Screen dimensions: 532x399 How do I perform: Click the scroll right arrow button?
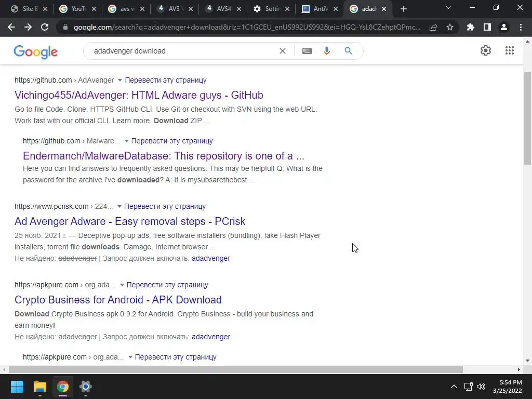coord(518,369)
